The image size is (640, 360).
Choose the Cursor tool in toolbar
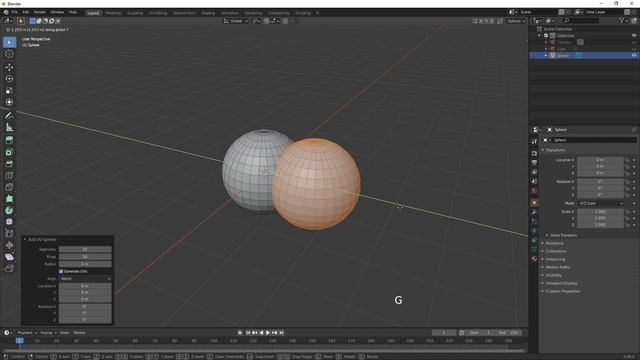pyautogui.click(x=9, y=54)
